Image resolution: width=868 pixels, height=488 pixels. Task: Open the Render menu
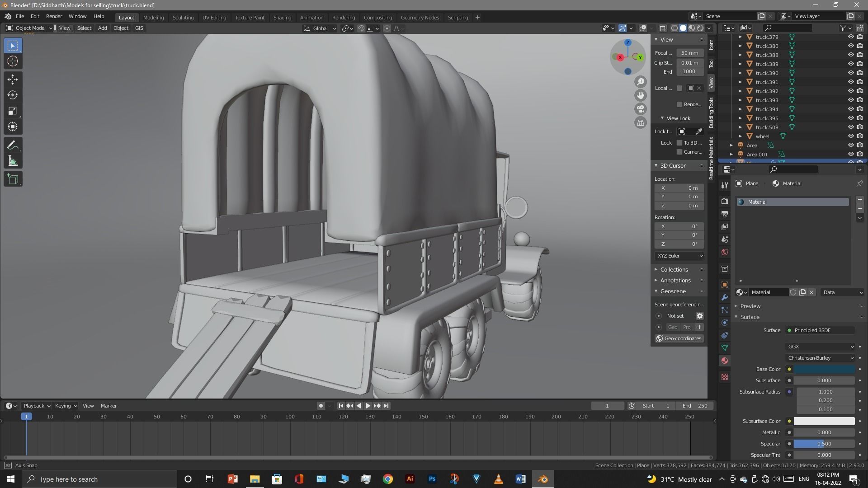click(x=54, y=16)
